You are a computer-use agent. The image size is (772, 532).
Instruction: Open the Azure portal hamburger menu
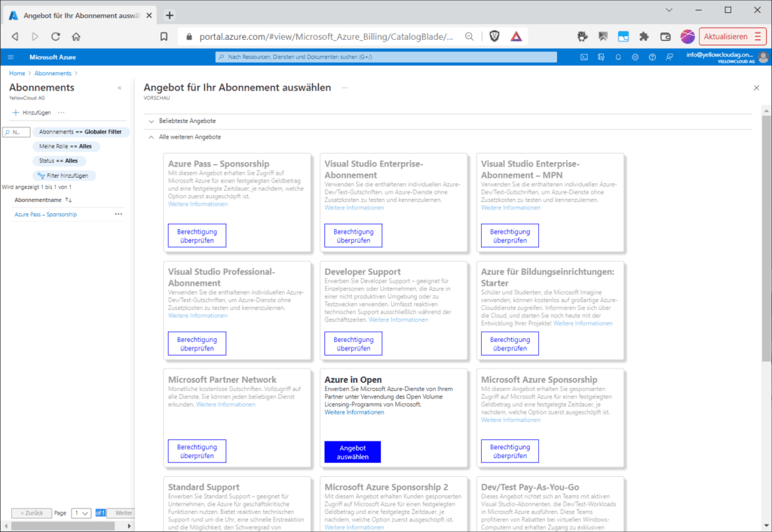(x=11, y=57)
